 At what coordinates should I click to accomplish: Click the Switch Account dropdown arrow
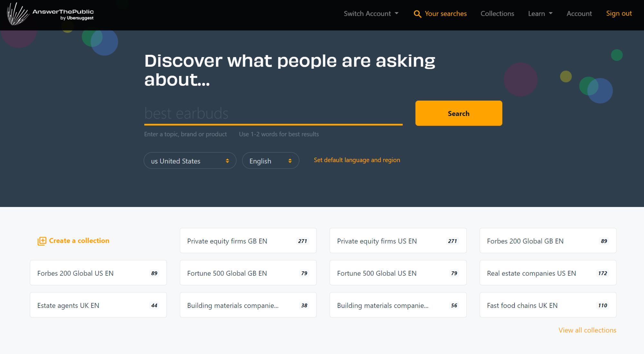tap(397, 14)
